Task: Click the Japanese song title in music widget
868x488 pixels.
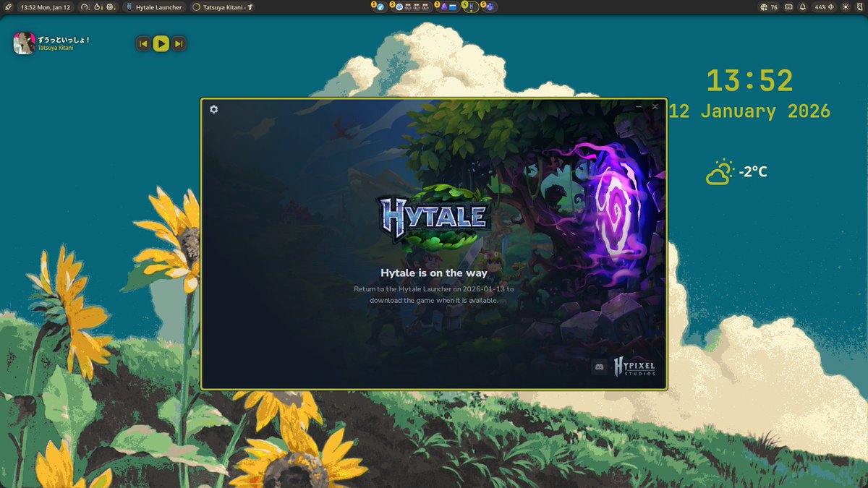Action: (64, 40)
